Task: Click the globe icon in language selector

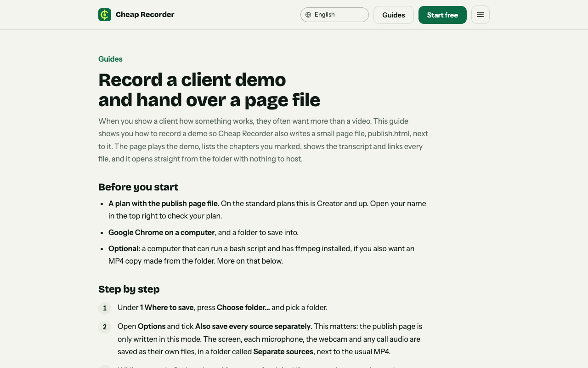Action: coord(308,15)
